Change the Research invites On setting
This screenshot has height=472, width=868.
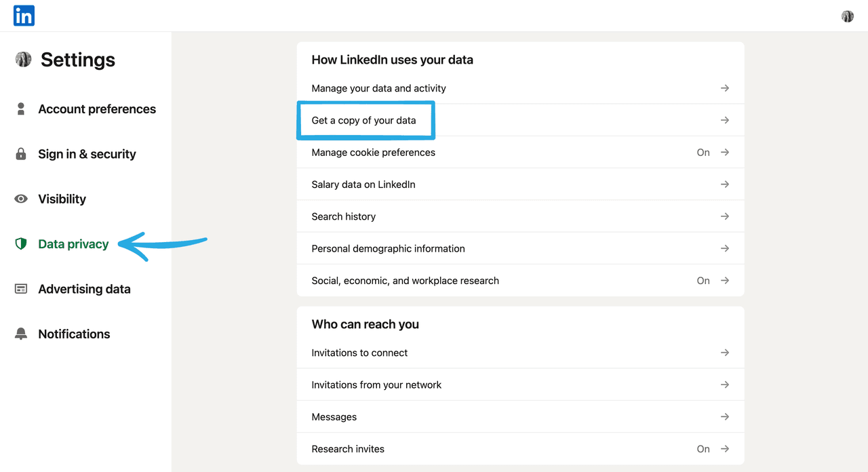pos(703,449)
